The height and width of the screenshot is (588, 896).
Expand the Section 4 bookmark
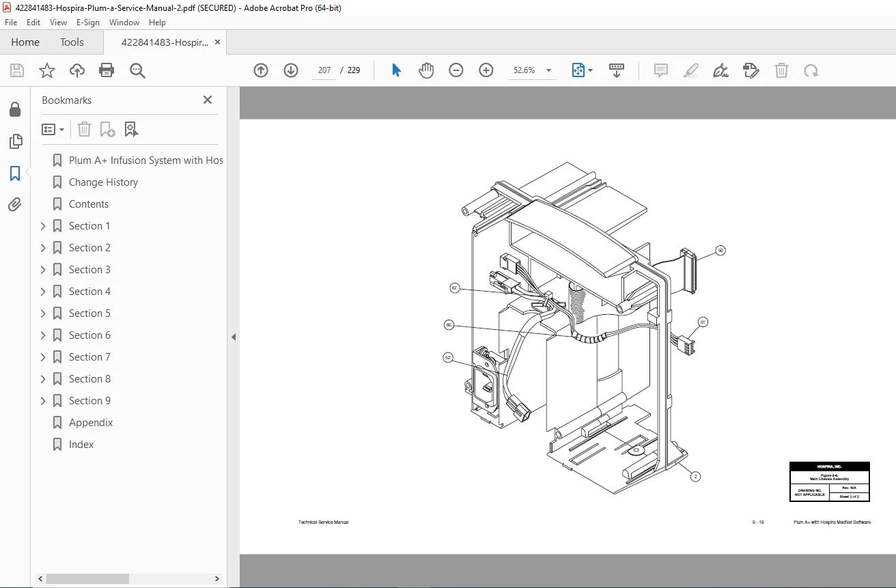pyautogui.click(x=43, y=292)
